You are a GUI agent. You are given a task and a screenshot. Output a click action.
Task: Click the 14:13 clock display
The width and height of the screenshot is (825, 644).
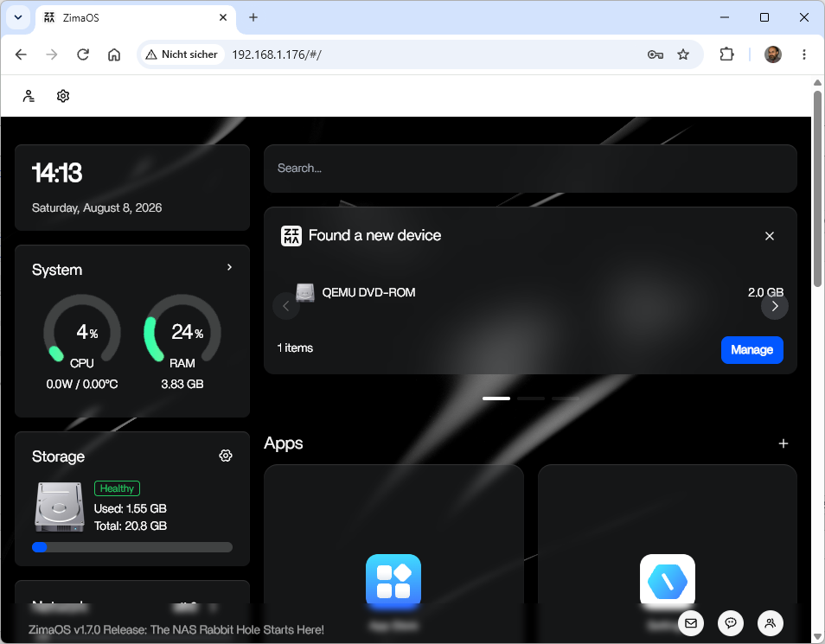(x=57, y=173)
